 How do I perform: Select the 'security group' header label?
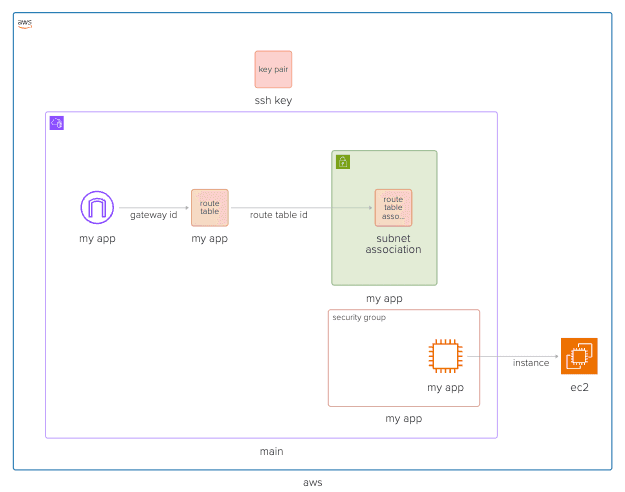pyautogui.click(x=359, y=318)
